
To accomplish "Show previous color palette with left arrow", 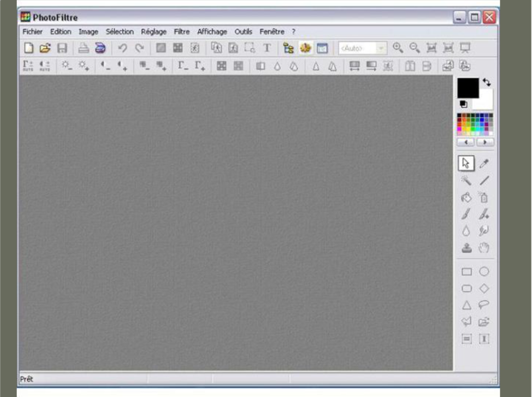I will coord(466,142).
